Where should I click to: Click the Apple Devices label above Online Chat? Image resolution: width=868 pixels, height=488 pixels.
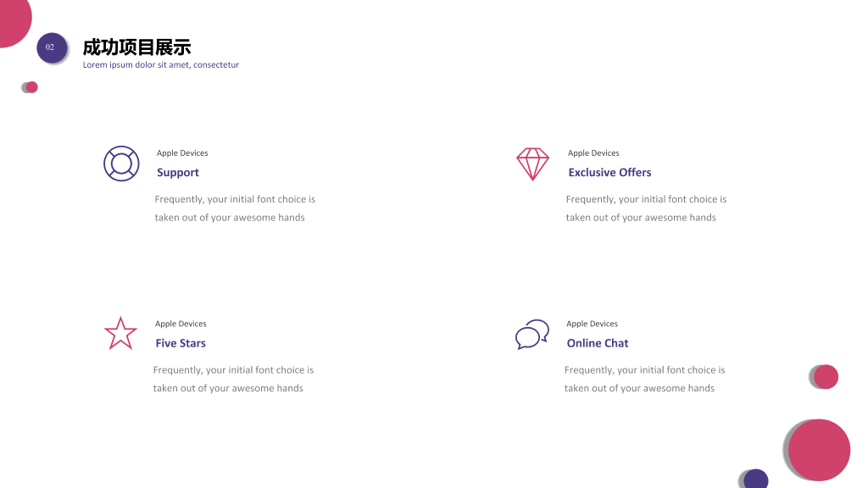click(592, 324)
